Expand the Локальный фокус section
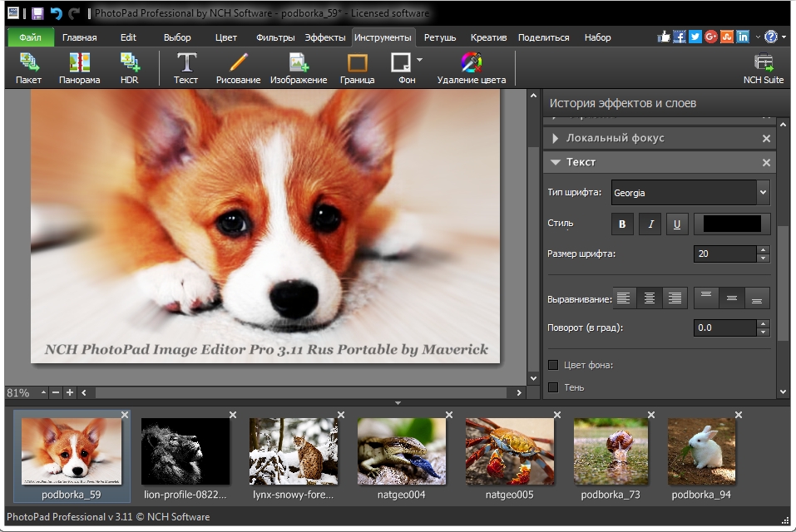This screenshot has width=796, height=532. pos(556,138)
